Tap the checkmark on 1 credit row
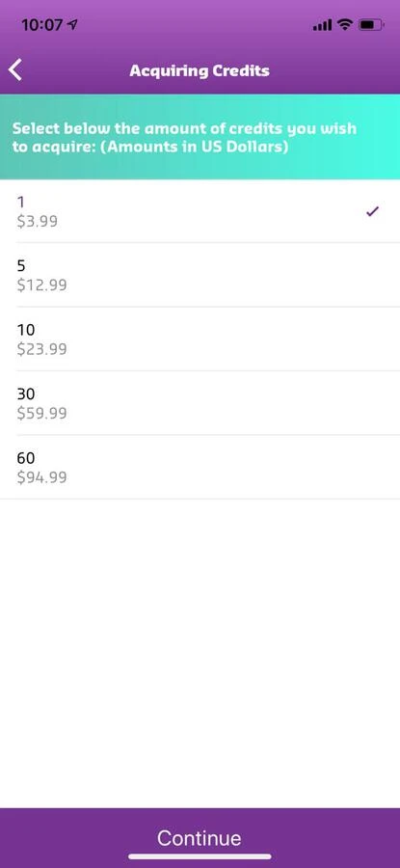The height and width of the screenshot is (868, 400). tap(373, 211)
